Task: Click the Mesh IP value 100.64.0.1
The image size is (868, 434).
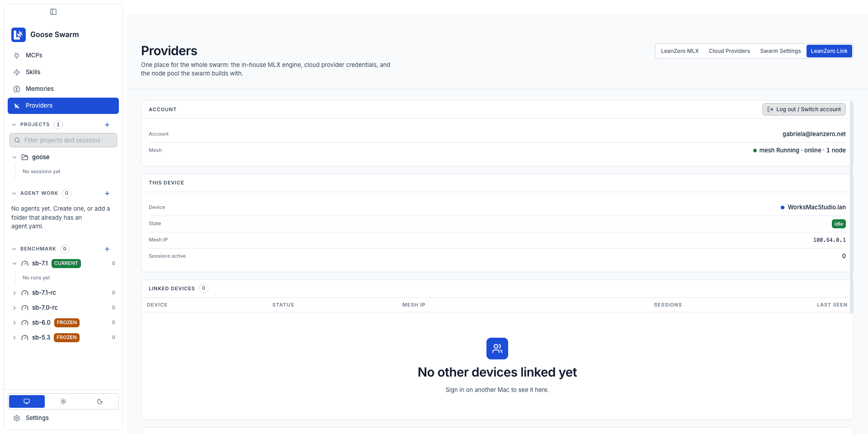Action: [829, 240]
